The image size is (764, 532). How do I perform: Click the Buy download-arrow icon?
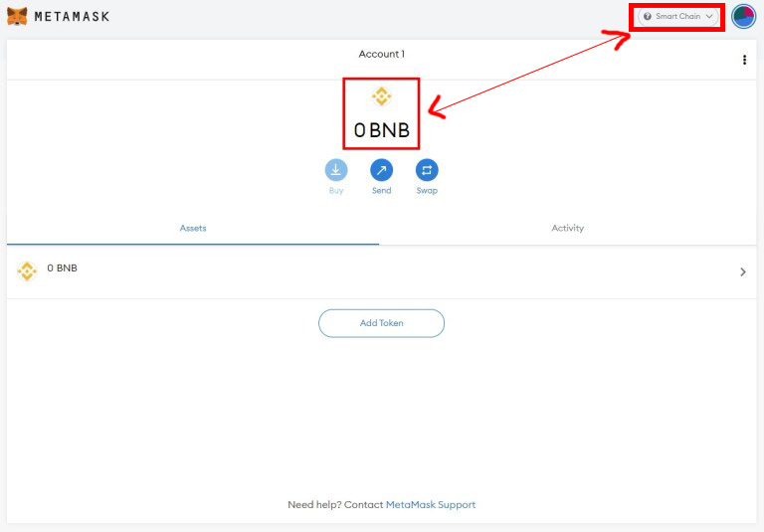click(336, 170)
